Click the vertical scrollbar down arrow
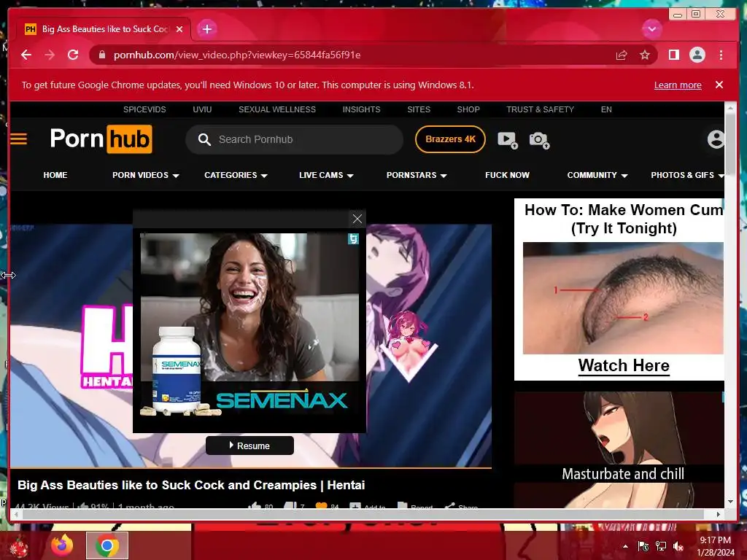This screenshot has width=747, height=560. point(729,502)
